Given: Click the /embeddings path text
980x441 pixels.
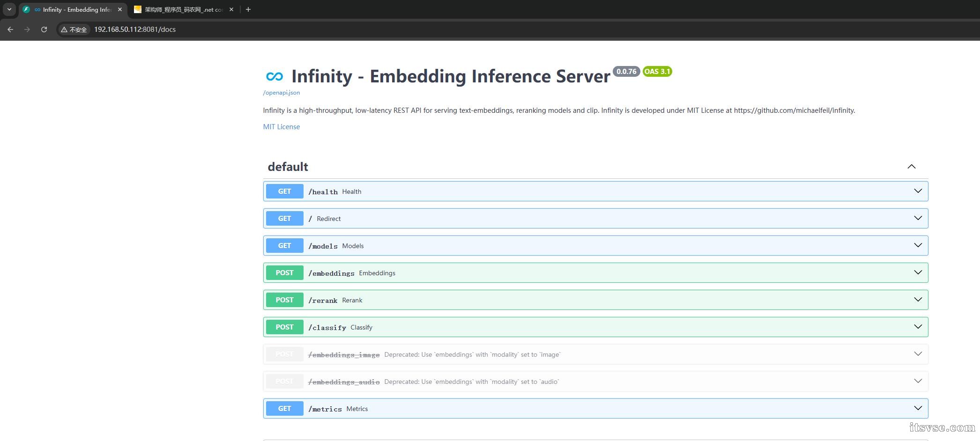Looking at the screenshot, I should click(x=331, y=273).
